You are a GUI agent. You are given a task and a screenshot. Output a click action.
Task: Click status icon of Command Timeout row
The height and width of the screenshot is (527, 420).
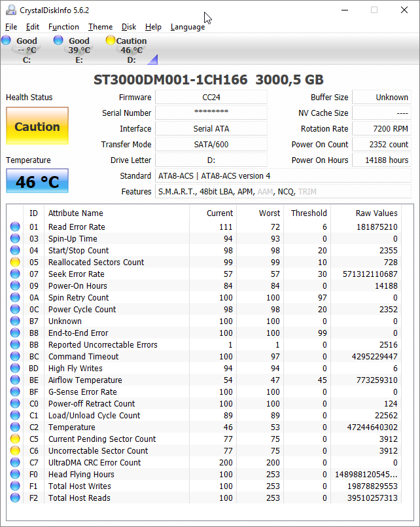pyautogui.click(x=15, y=356)
